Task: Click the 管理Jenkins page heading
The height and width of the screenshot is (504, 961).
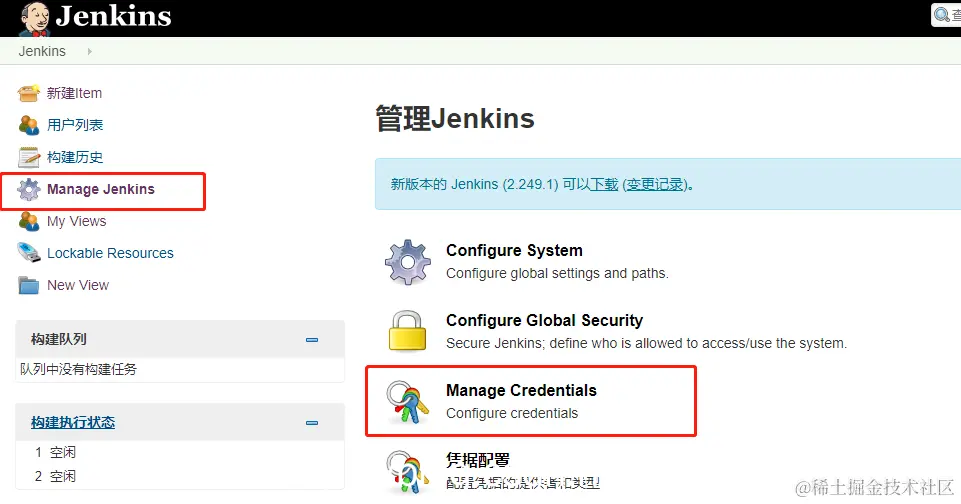Action: point(455,118)
